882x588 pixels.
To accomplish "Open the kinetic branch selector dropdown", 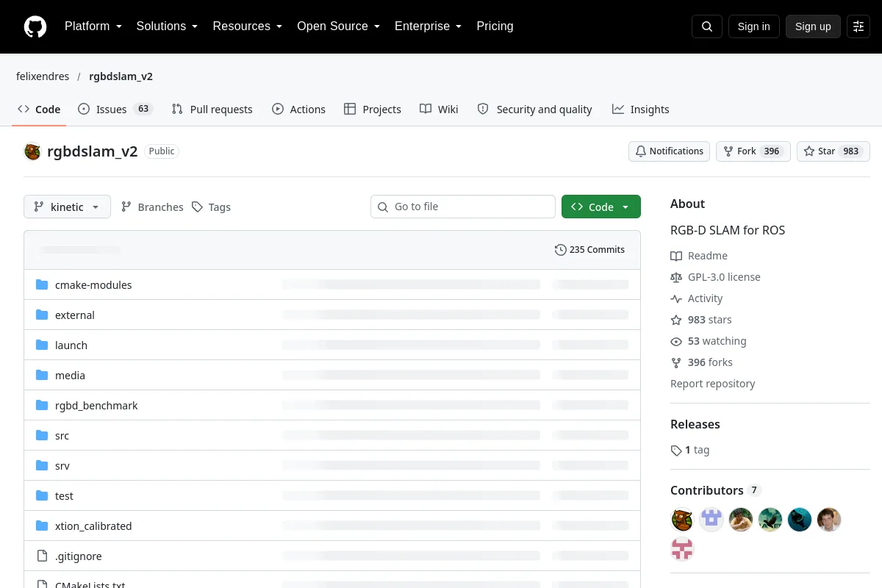I will [x=67, y=207].
